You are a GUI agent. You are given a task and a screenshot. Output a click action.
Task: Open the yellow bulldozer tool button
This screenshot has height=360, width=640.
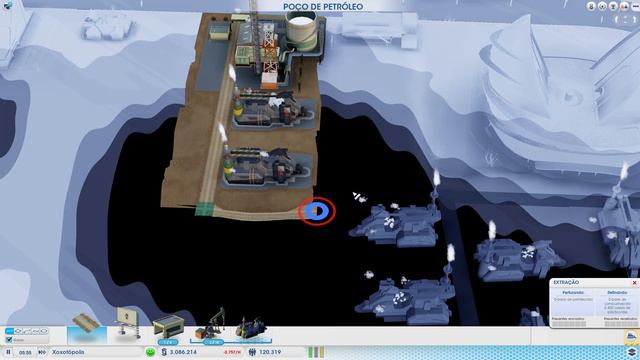click(632, 337)
